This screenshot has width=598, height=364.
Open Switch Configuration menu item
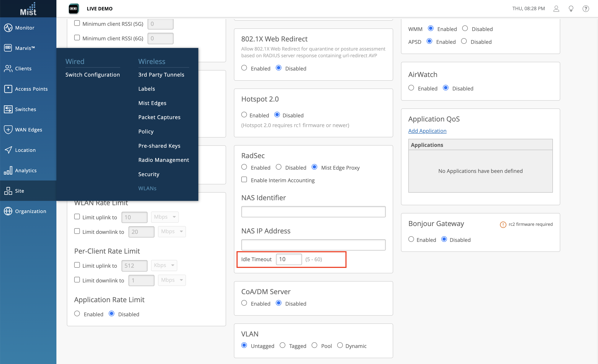click(92, 74)
